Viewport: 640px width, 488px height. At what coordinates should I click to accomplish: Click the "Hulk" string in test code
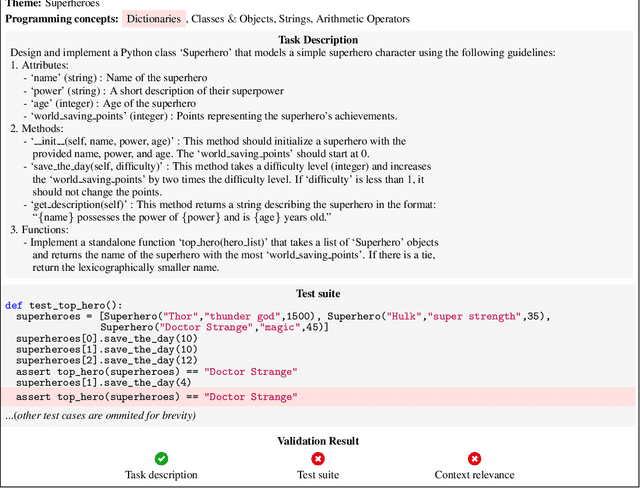(404, 317)
